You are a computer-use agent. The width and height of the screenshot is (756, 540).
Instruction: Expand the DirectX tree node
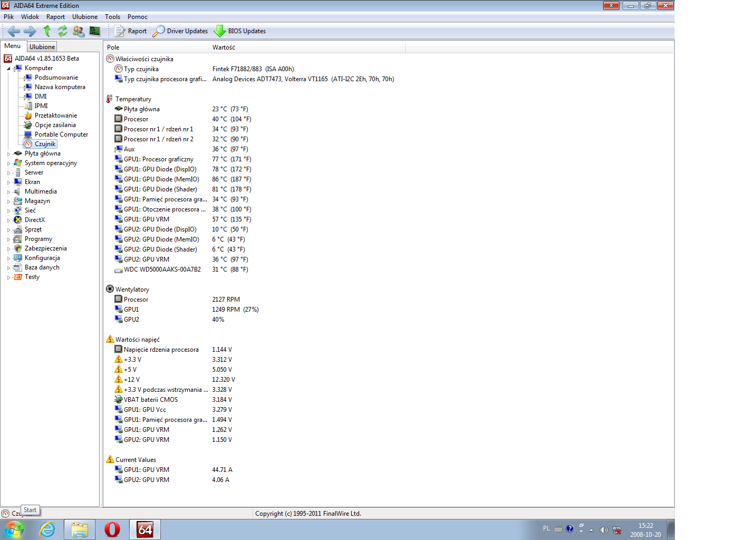[x=8, y=220]
